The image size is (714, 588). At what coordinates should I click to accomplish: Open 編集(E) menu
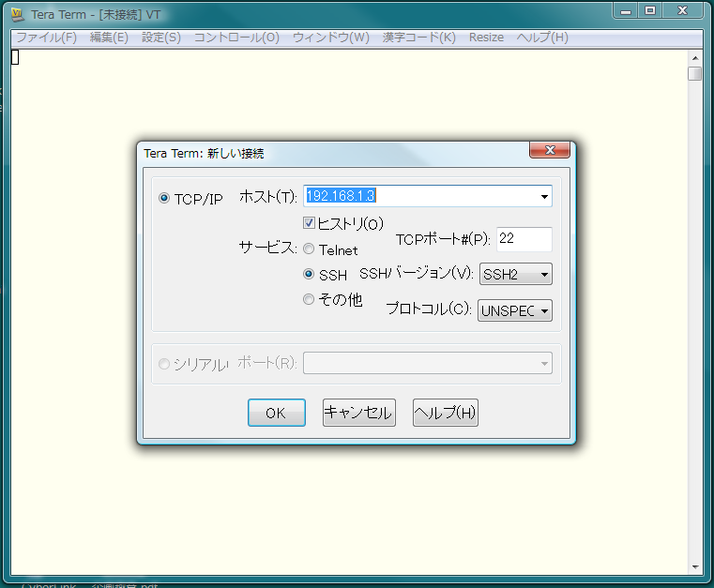[x=109, y=38]
